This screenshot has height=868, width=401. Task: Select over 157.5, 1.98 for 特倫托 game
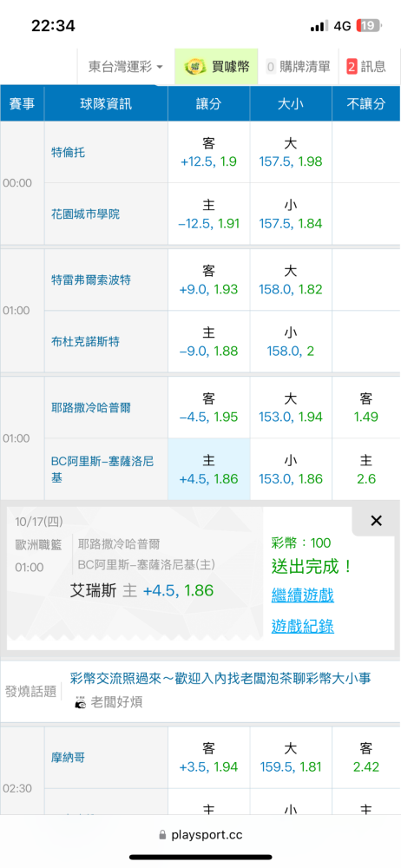291,153
